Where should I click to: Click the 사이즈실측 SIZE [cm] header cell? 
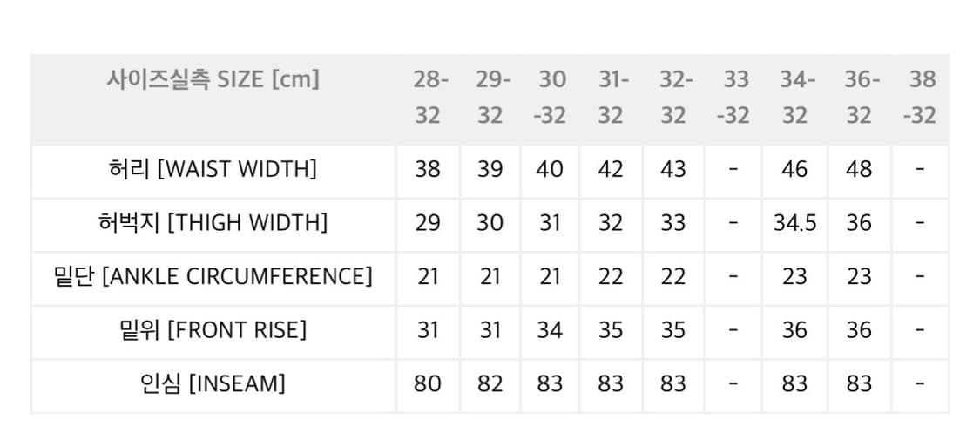point(213,80)
